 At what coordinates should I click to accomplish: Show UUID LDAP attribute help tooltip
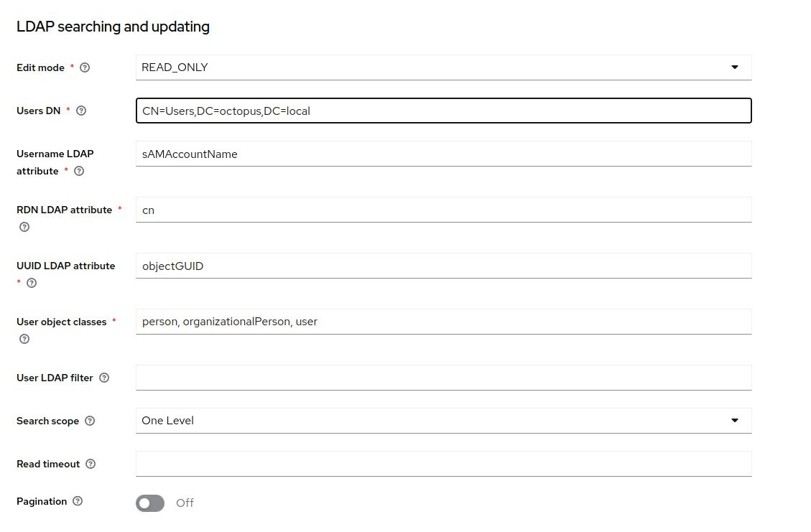(x=32, y=283)
